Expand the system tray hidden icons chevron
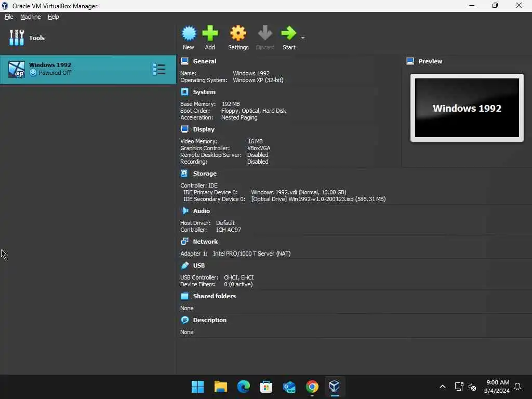The image size is (532, 399). point(443,387)
